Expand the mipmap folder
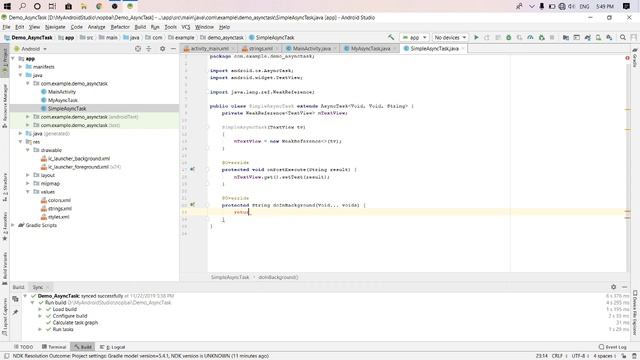640x360 pixels. pyautogui.click(x=28, y=183)
